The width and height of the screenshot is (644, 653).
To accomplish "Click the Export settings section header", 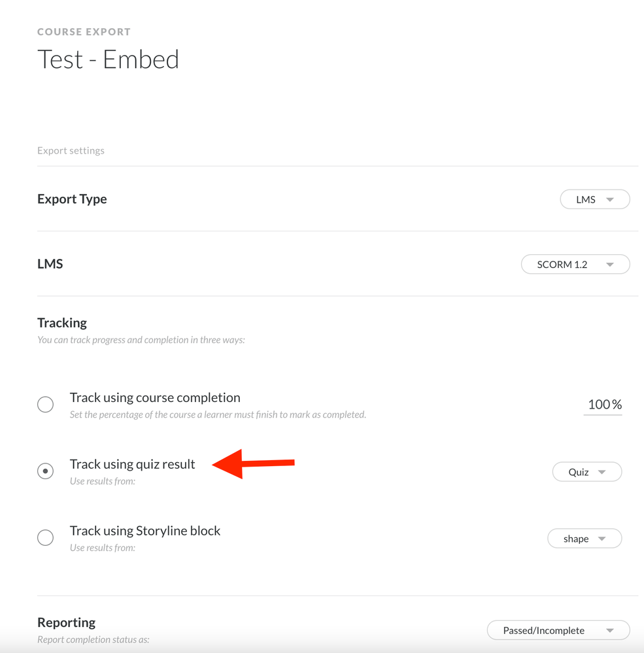I will coord(71,150).
